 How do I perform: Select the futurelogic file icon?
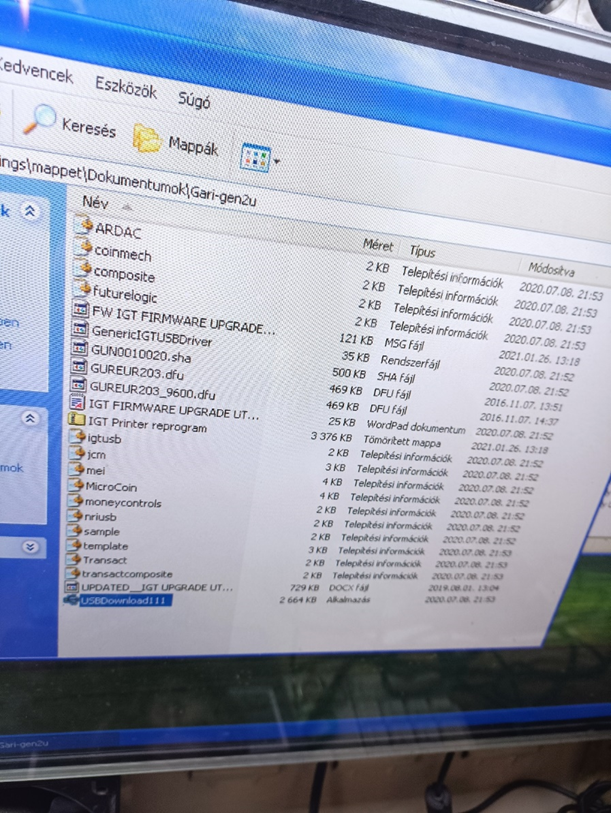pyautogui.click(x=82, y=288)
